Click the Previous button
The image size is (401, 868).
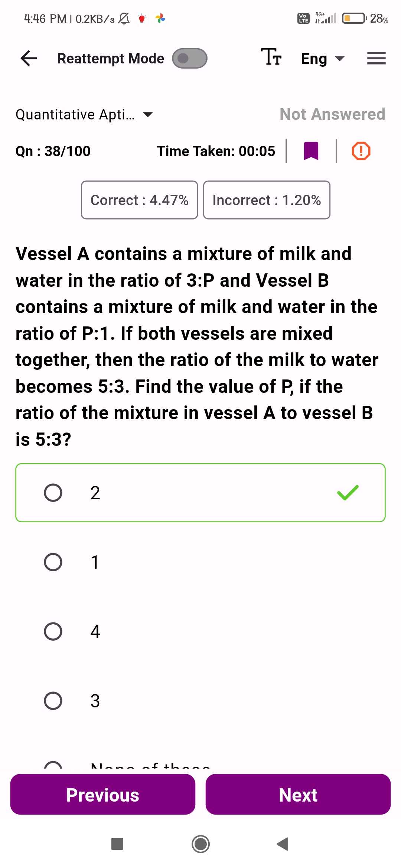[x=103, y=794]
